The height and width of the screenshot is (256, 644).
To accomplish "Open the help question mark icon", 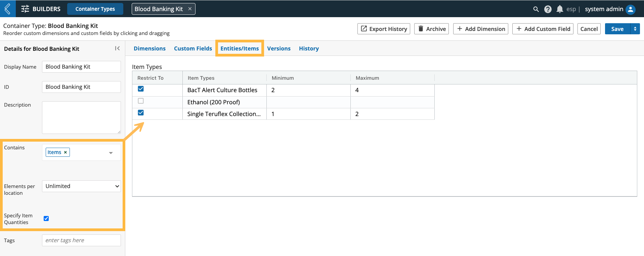I will tap(548, 9).
